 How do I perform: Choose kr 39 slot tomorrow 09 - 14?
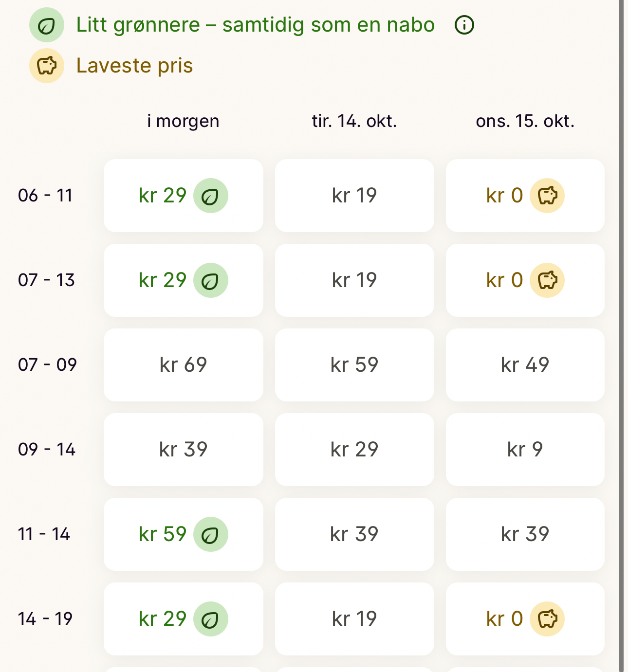point(184,450)
